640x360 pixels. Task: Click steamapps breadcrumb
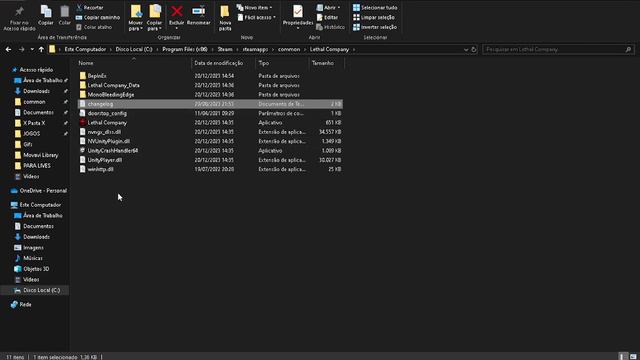pos(255,49)
